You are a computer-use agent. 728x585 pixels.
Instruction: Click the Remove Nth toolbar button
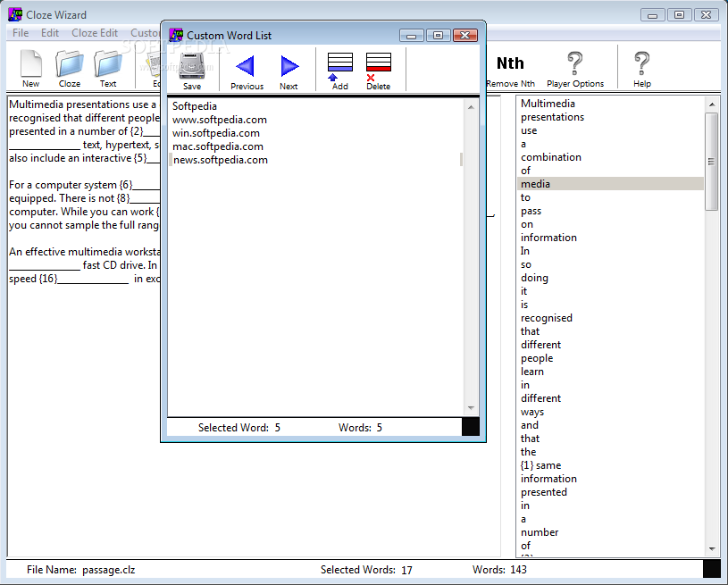coord(511,71)
